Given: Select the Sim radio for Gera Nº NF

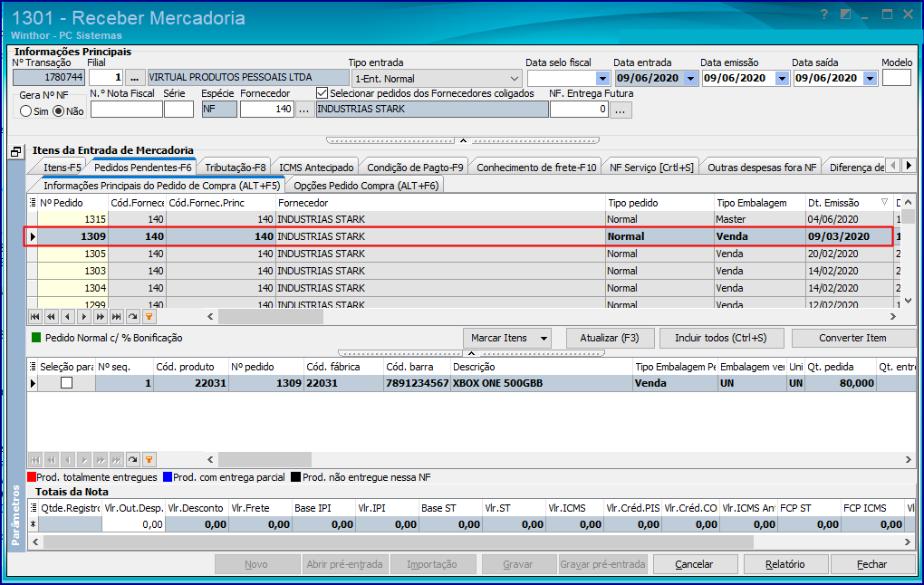Looking at the screenshot, I should coord(26,110).
